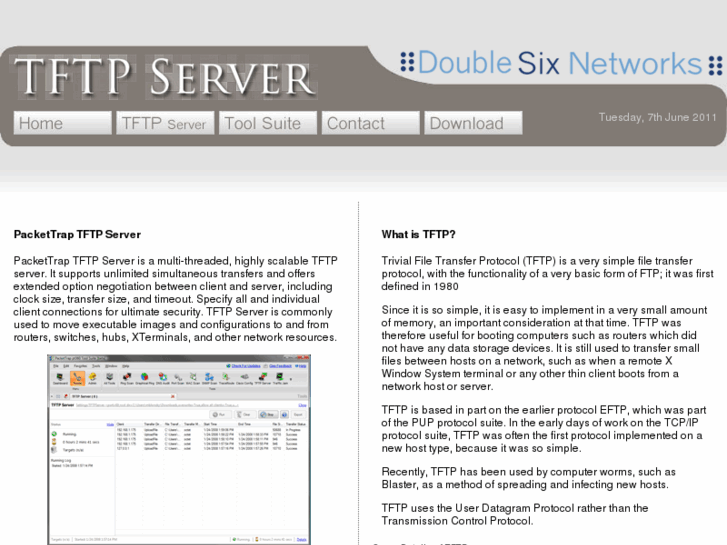Click the paragraph "TFTP uses the User Datagram Protocol"
The height and width of the screenshot is (545, 727).
click(515, 514)
